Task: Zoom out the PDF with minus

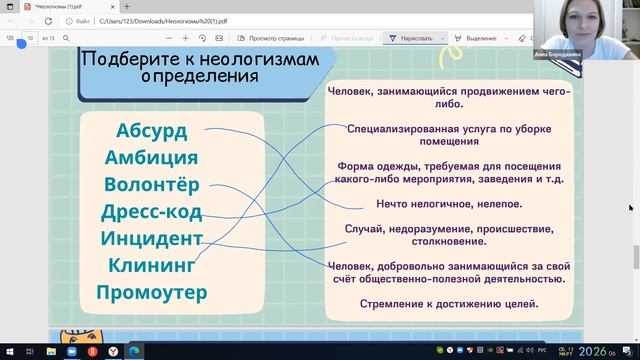Action: click(x=169, y=38)
